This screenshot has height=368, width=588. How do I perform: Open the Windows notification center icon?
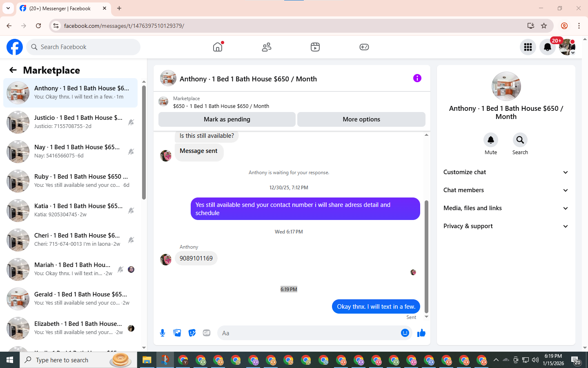[576, 360]
